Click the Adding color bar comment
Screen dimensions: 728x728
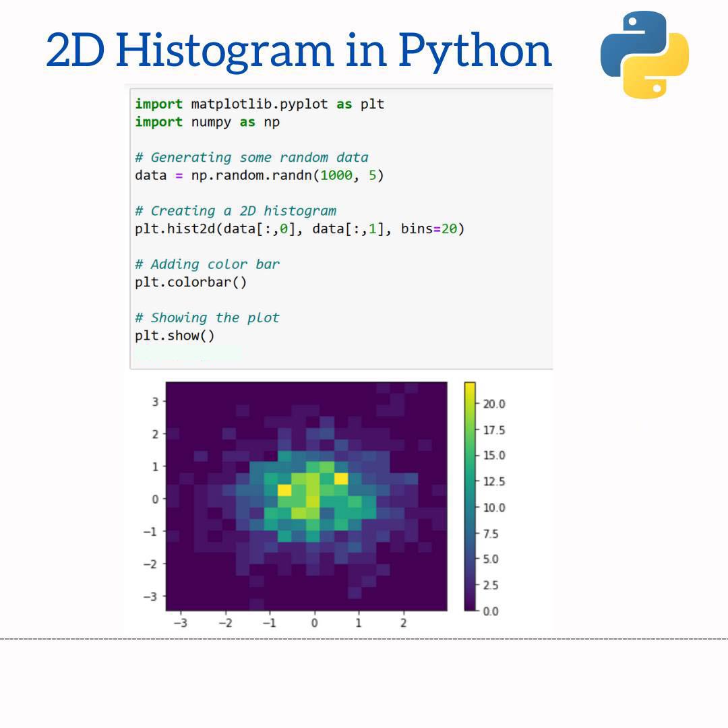[x=207, y=264]
